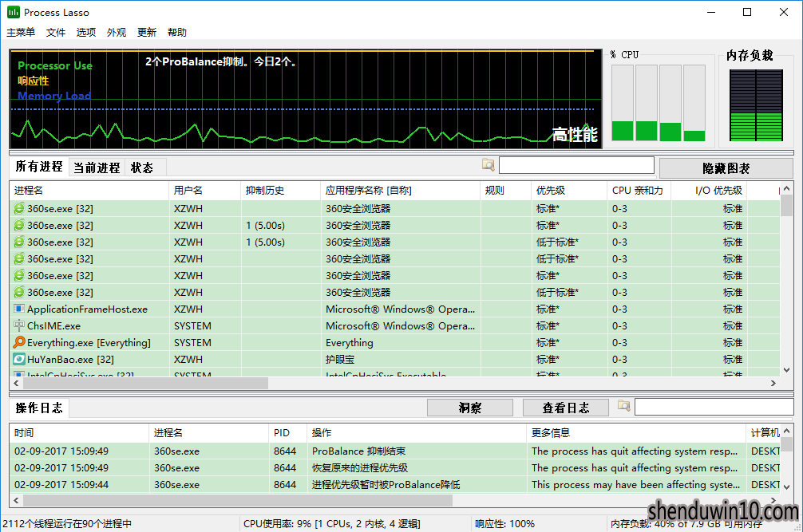Screen dimensions: 803x532
Task: Sort the log by 操作 column header
Action: pyautogui.click(x=417, y=433)
